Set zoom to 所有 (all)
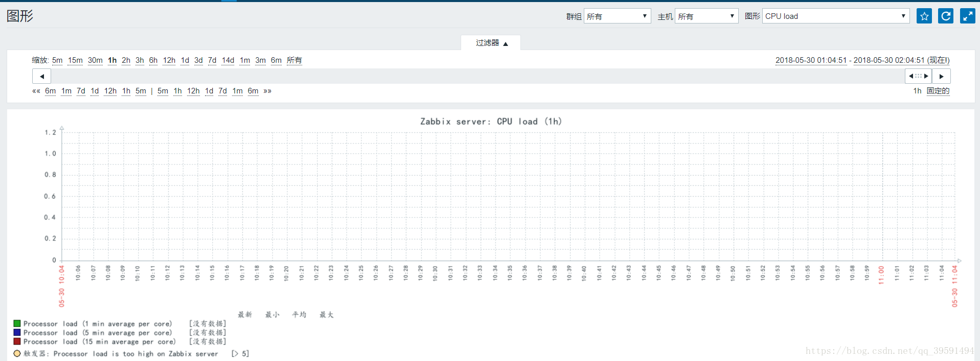Viewport: 980px width, 361px height. tap(294, 60)
